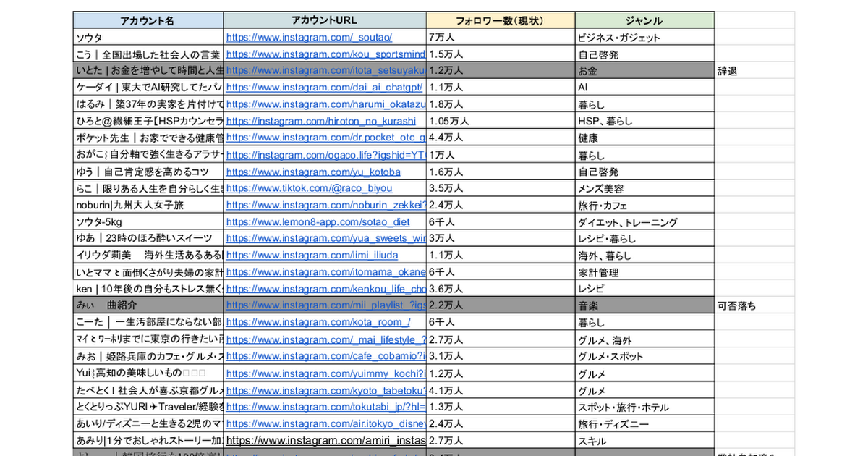Open the dai_ai_chatgpt Instagram link
Screen dimensions: 868x456
tap(324, 87)
